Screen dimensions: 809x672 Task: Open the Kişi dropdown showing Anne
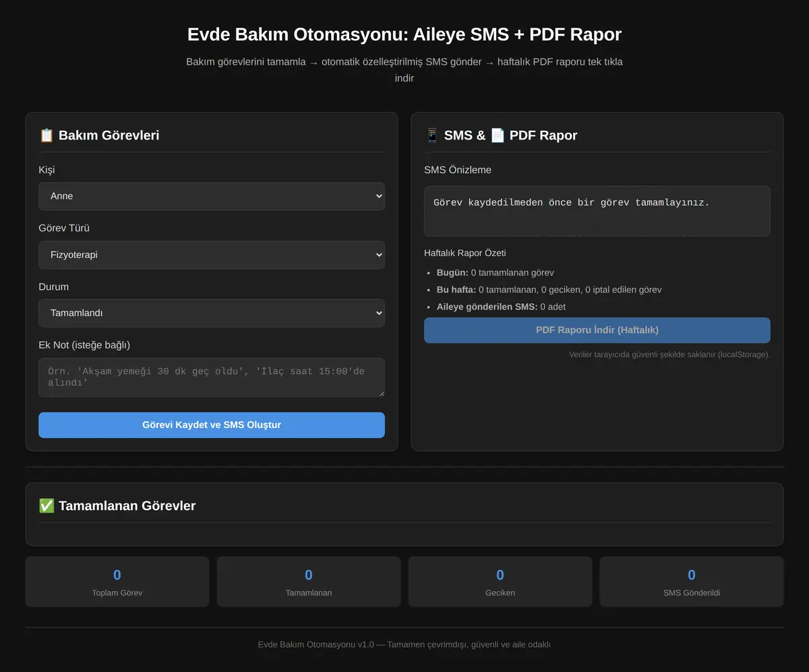(x=212, y=196)
